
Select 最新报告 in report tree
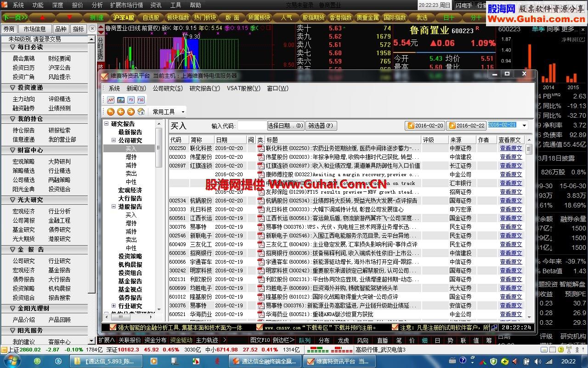pos(130,132)
